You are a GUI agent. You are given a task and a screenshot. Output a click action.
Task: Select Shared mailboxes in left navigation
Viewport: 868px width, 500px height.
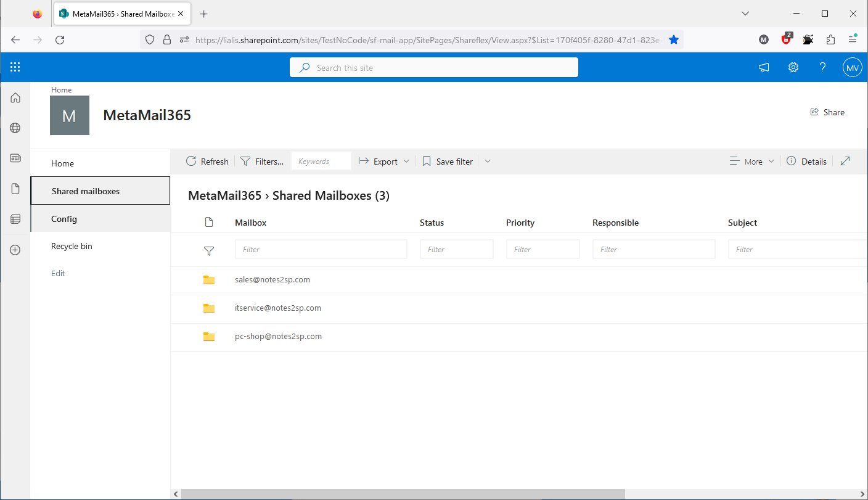point(100,191)
